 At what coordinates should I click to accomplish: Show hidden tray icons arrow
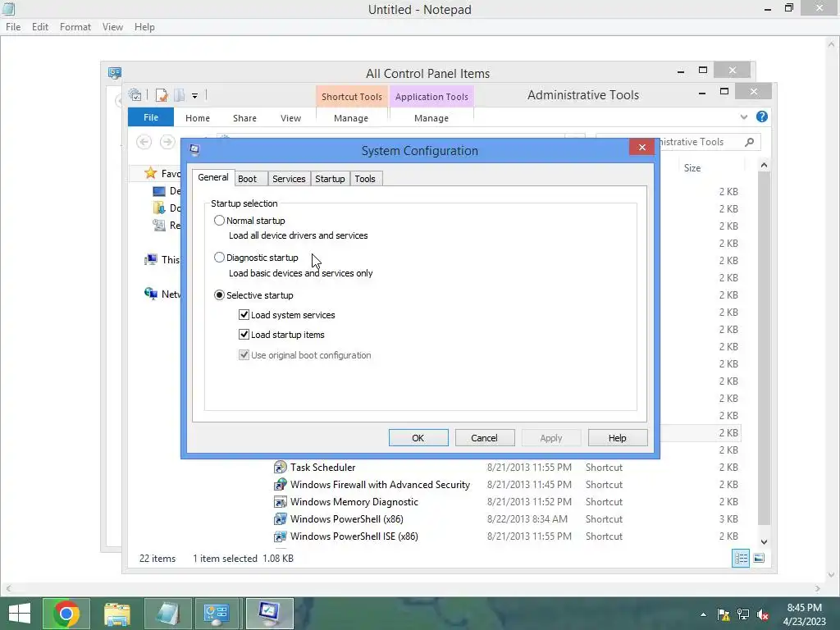[703, 615]
